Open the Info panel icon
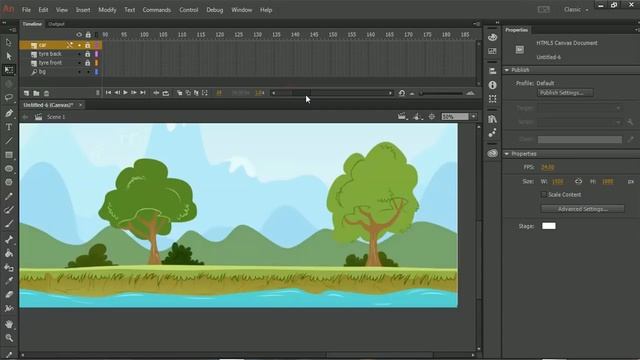The image size is (640, 360). point(493,85)
